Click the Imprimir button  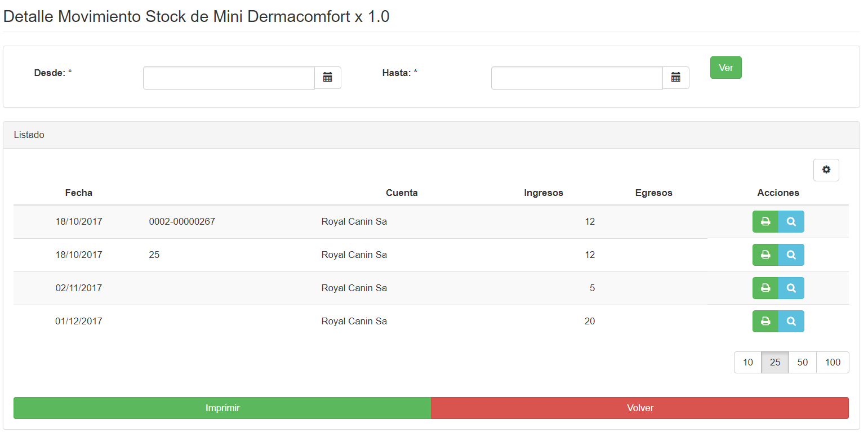click(222, 408)
